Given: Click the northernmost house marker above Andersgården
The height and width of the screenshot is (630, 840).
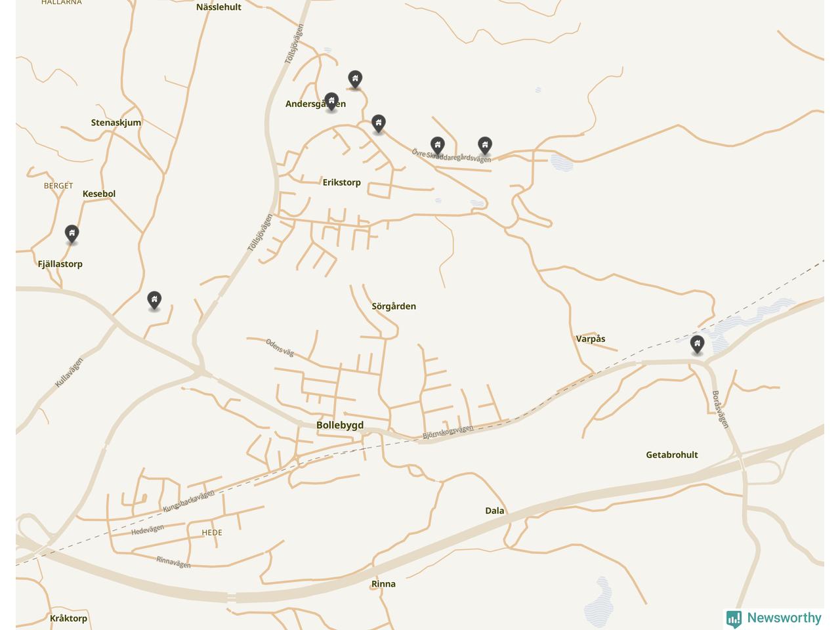Looking at the screenshot, I should [x=355, y=79].
